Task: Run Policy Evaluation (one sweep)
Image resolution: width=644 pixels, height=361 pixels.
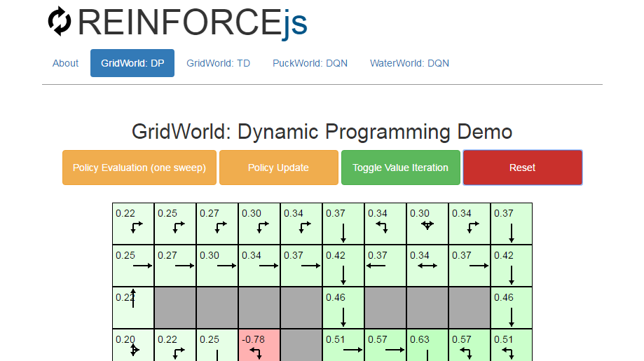Action: click(139, 168)
